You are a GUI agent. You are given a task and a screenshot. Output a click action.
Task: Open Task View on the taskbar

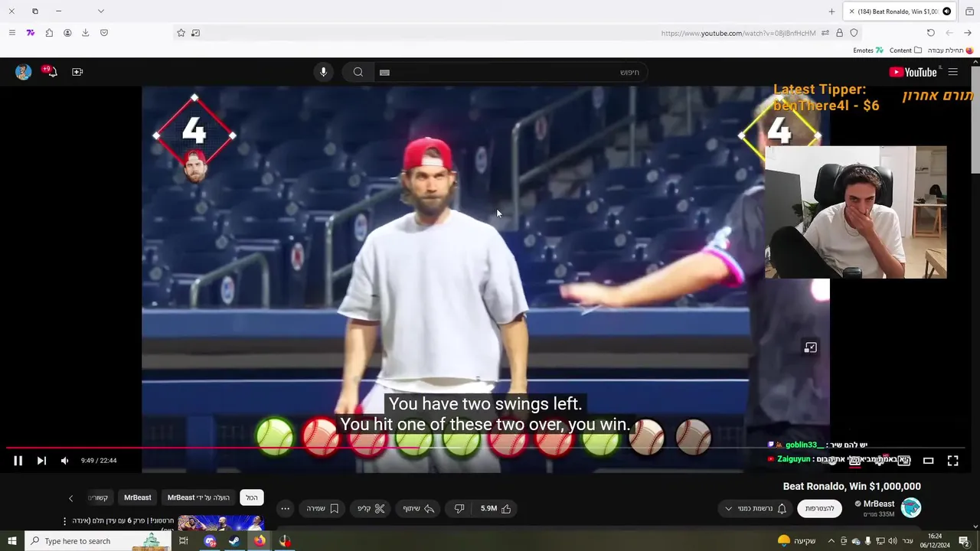click(x=183, y=541)
